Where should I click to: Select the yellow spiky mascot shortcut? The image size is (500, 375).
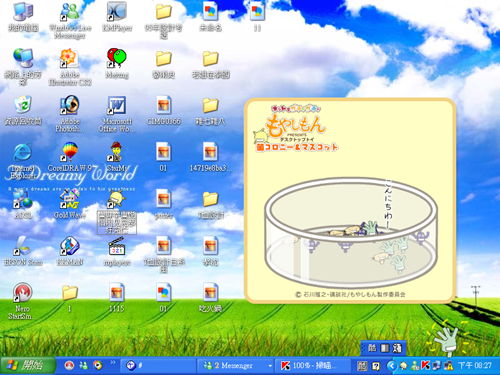(117, 211)
